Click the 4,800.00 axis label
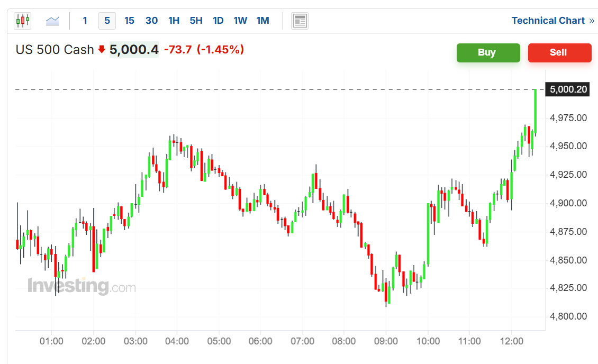 [x=568, y=316]
